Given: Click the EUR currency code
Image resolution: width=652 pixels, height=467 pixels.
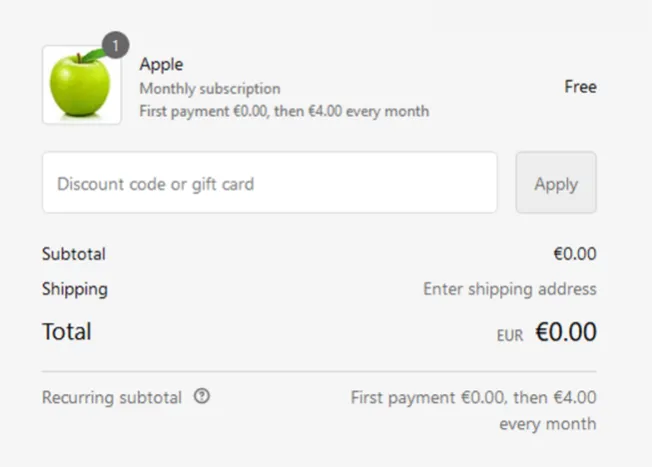Looking at the screenshot, I should (x=510, y=335).
